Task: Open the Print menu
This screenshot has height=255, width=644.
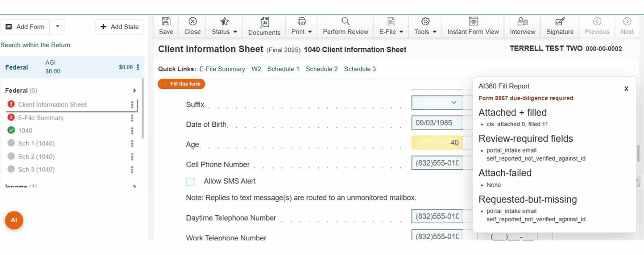Action: (302, 26)
